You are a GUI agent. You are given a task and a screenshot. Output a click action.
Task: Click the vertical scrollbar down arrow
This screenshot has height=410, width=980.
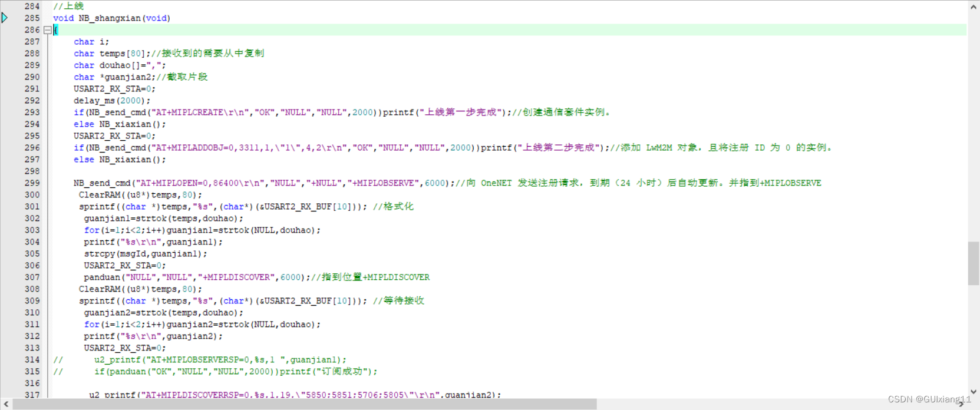[974, 392]
